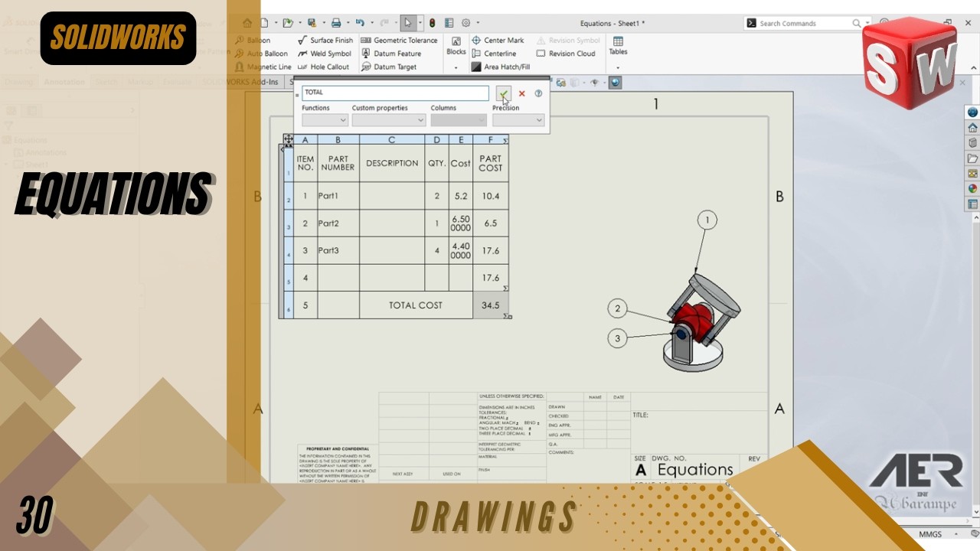This screenshot has width=980, height=551.
Task: Select the Magnetic Line tool
Action: pyautogui.click(x=263, y=67)
